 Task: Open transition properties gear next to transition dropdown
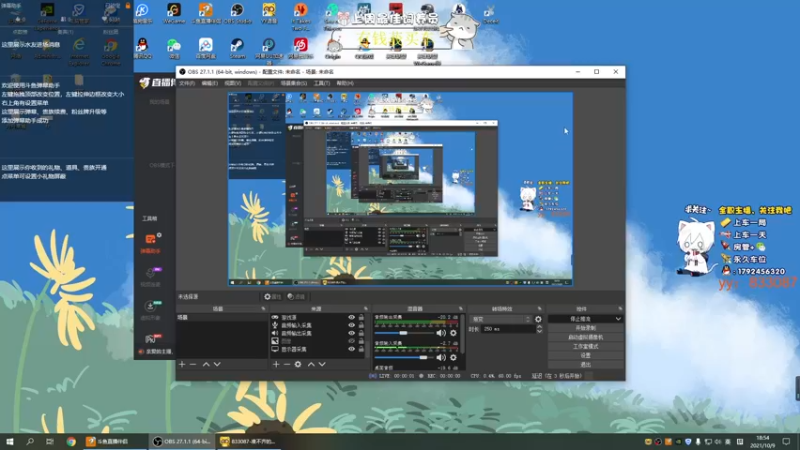click(538, 319)
